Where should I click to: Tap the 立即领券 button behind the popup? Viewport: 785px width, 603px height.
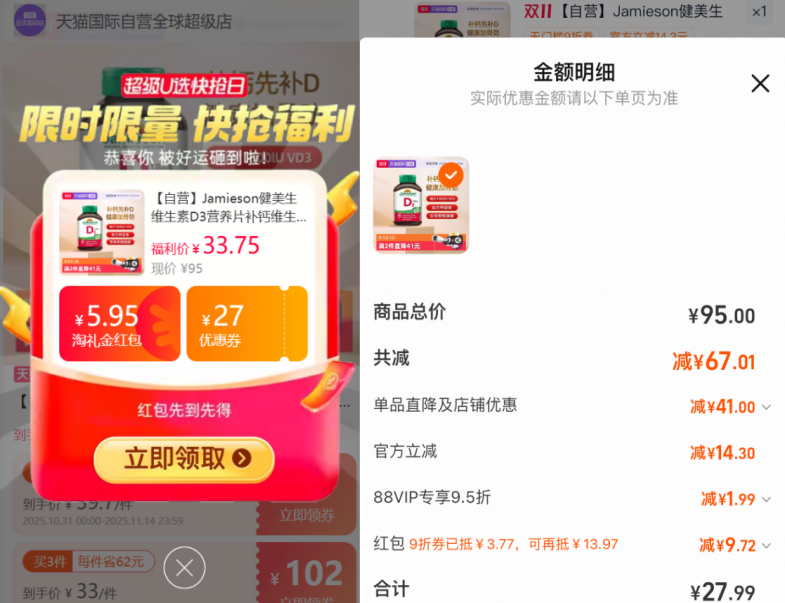point(306,515)
